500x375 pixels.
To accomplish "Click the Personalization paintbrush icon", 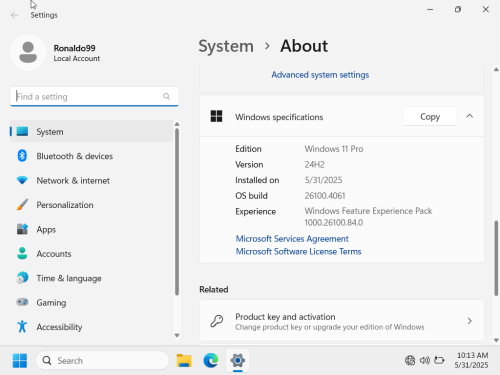I will (x=22, y=205).
